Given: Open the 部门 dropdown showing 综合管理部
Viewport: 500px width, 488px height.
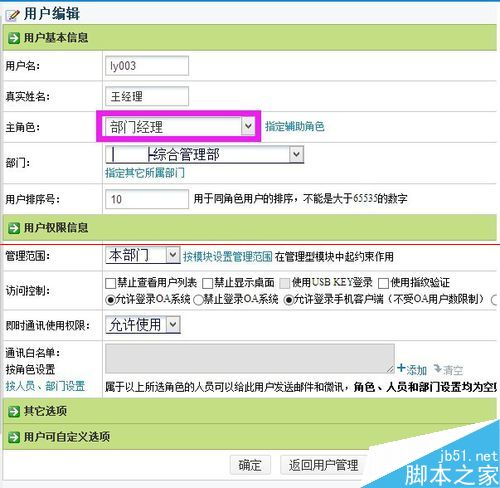Looking at the screenshot, I should [x=204, y=155].
